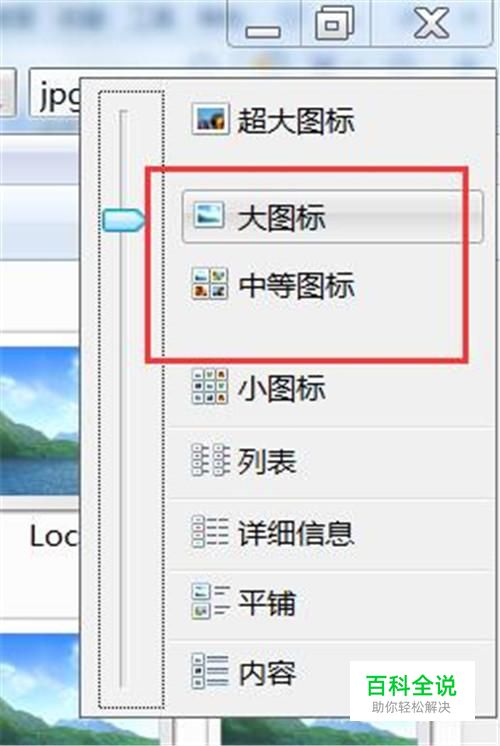
Task: Click the Small Icons (小图标) icon
Action: [x=210, y=386]
